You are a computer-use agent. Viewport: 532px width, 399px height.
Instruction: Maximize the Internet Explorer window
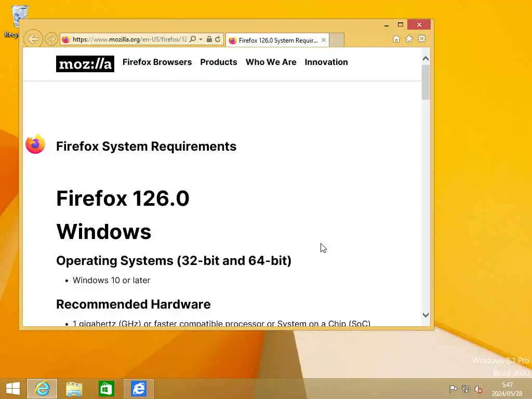click(401, 25)
